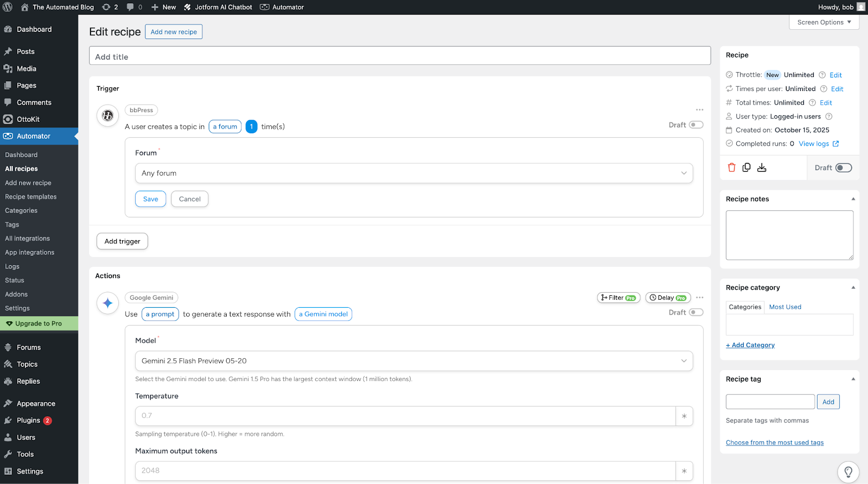The width and height of the screenshot is (868, 484).
Task: Click the Add title input field
Action: pyautogui.click(x=400, y=56)
